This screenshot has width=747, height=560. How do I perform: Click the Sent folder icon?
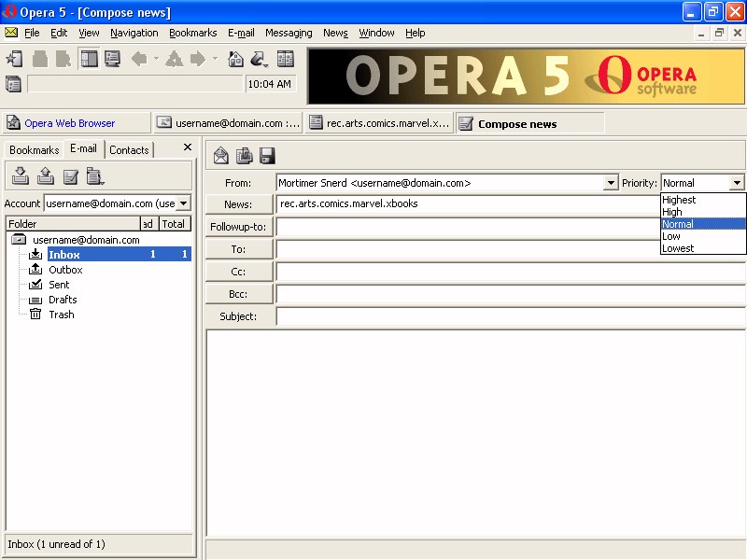(x=35, y=285)
